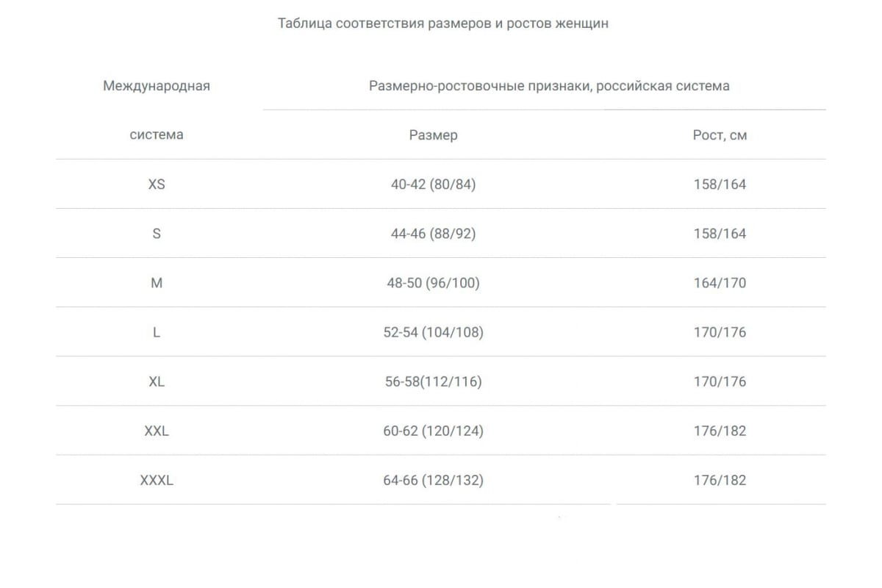Select the L size label
The height and width of the screenshot is (588, 882).
click(x=157, y=332)
